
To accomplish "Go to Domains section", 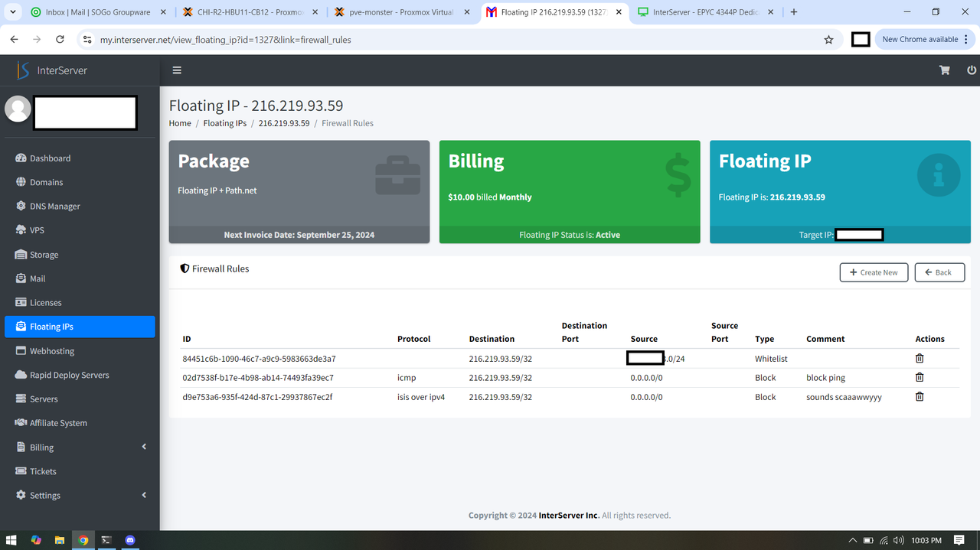I will point(80,182).
